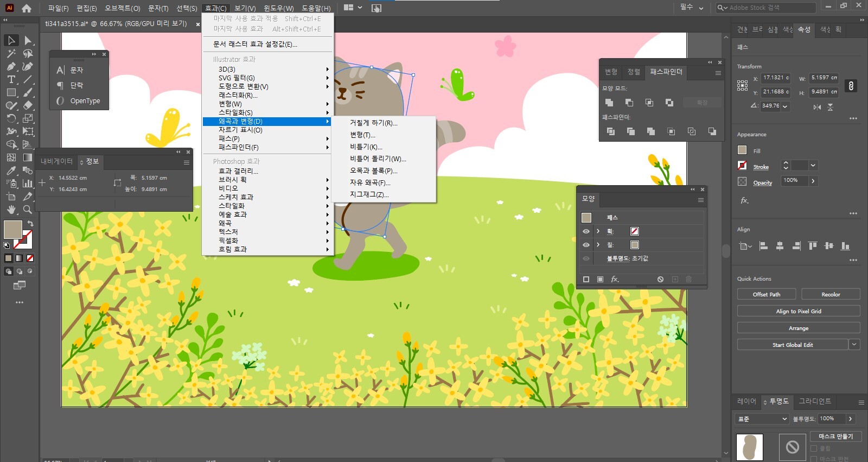Select the Type tool

click(11, 80)
